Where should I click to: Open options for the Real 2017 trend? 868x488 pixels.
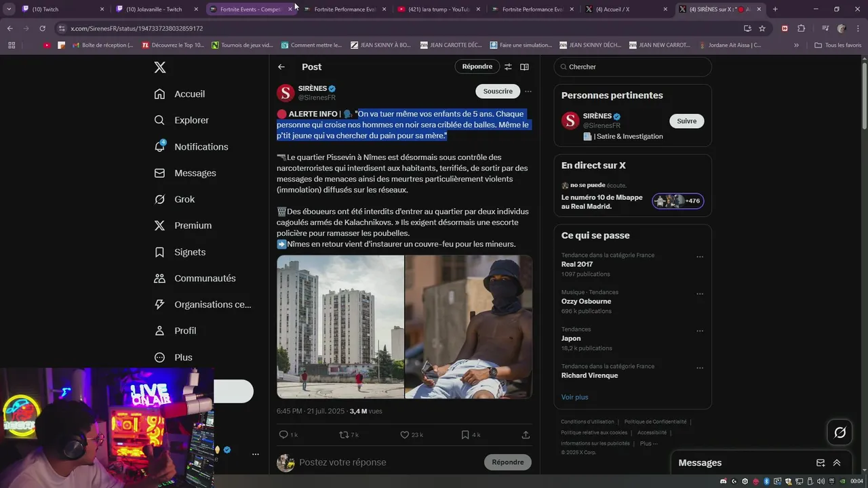tap(700, 257)
